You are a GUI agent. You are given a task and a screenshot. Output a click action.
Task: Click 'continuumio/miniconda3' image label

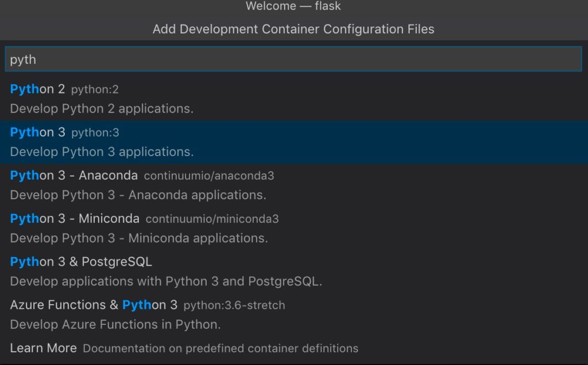pos(212,219)
